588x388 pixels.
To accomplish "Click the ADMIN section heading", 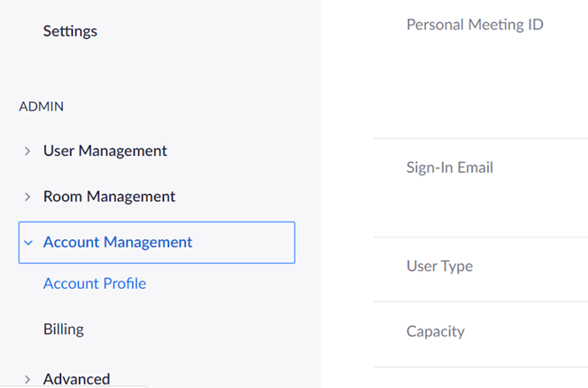I will [42, 106].
